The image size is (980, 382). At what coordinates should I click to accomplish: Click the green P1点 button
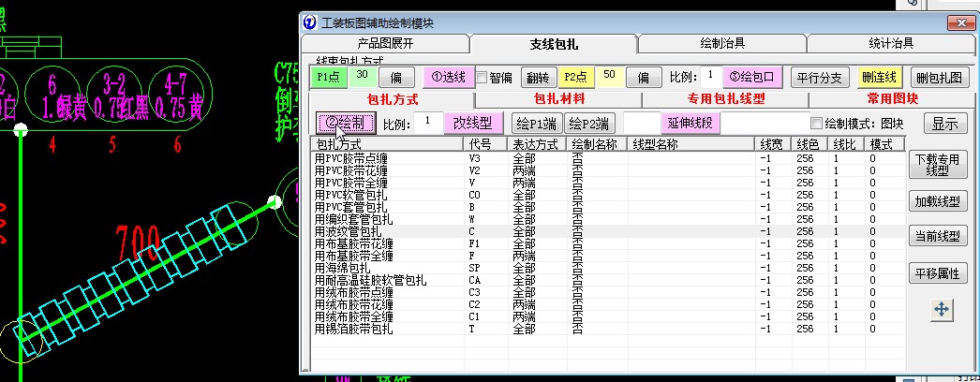pos(327,77)
